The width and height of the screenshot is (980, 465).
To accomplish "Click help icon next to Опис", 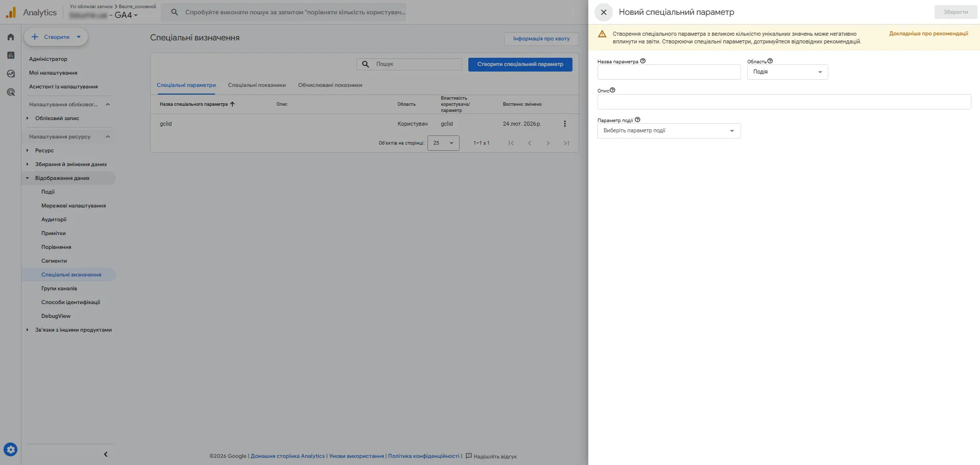I will [x=612, y=90].
